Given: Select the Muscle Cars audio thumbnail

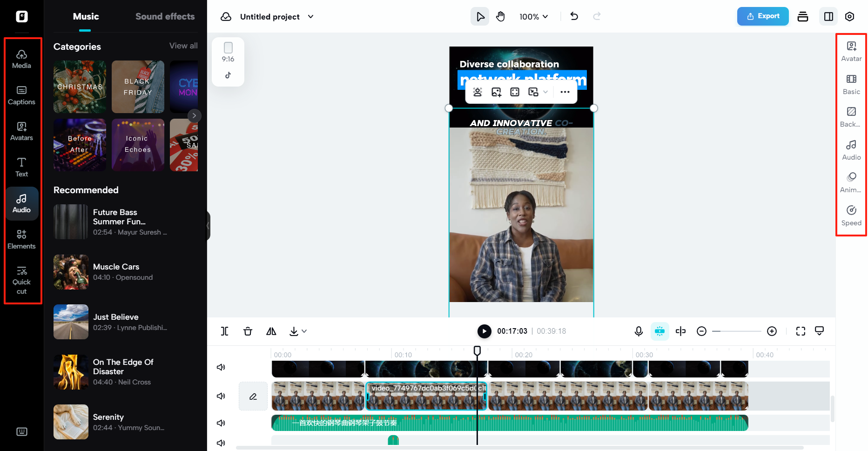Looking at the screenshot, I should pos(70,272).
